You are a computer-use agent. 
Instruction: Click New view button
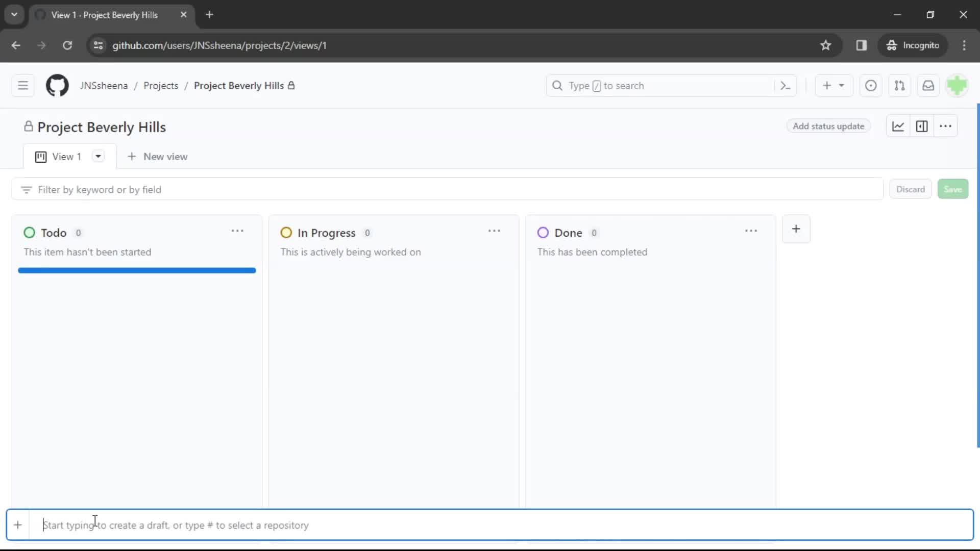[158, 156]
